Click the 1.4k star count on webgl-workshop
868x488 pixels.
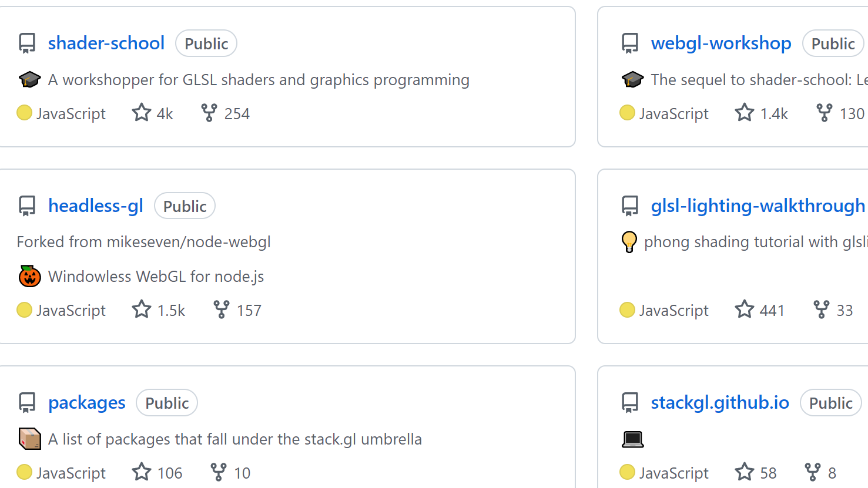775,113
